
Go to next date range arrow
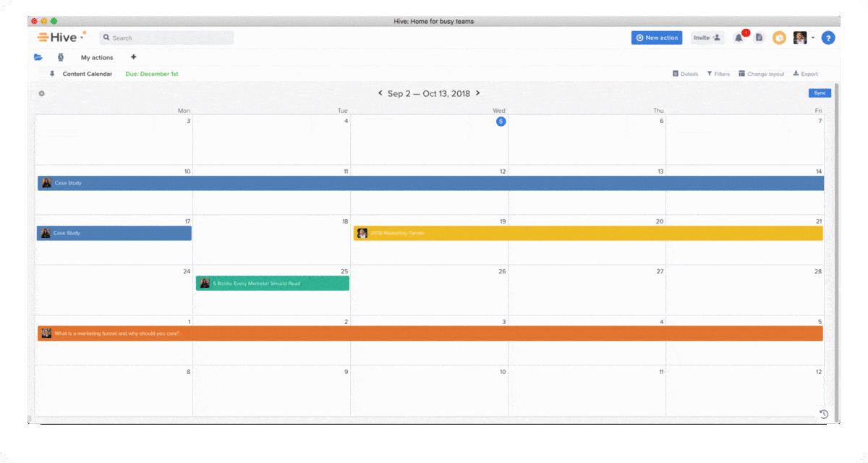[x=477, y=93]
